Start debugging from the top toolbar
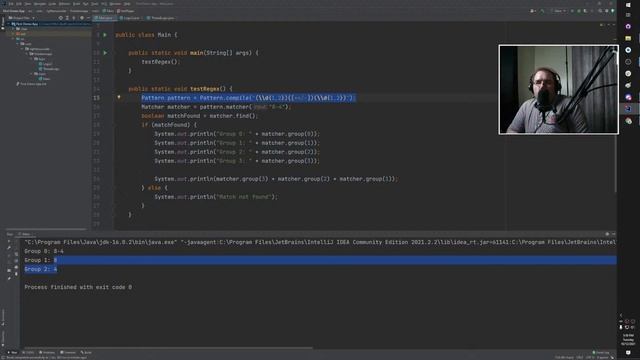 (x=579, y=11)
